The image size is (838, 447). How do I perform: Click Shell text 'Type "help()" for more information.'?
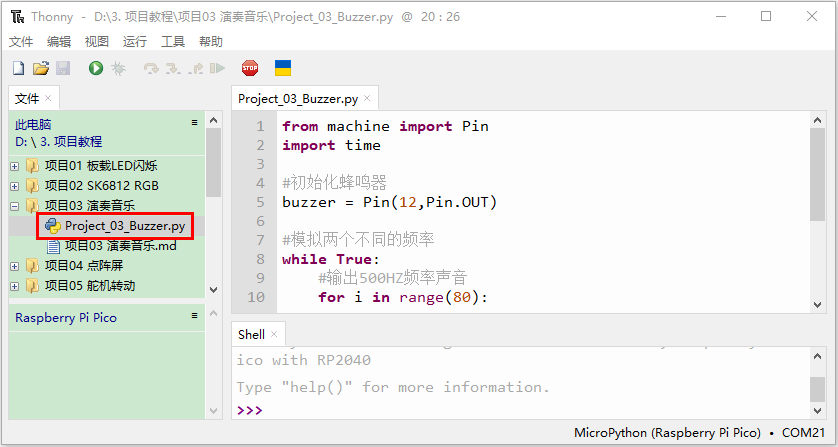[393, 387]
